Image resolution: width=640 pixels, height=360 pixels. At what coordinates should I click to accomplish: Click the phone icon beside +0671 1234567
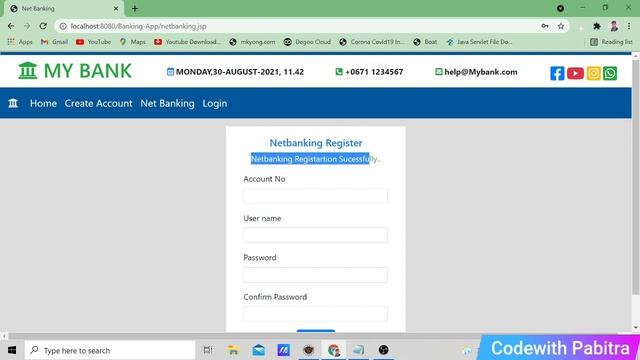click(x=339, y=72)
